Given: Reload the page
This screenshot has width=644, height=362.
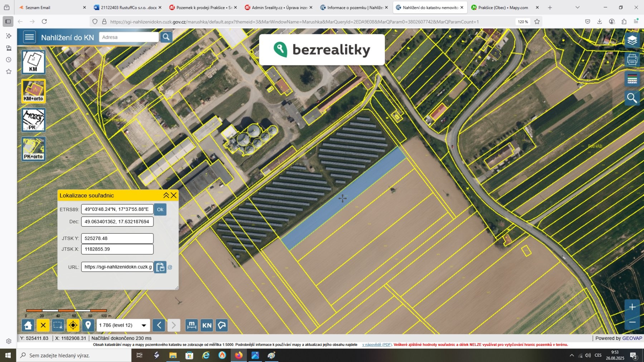Looking at the screenshot, I should [44, 21].
